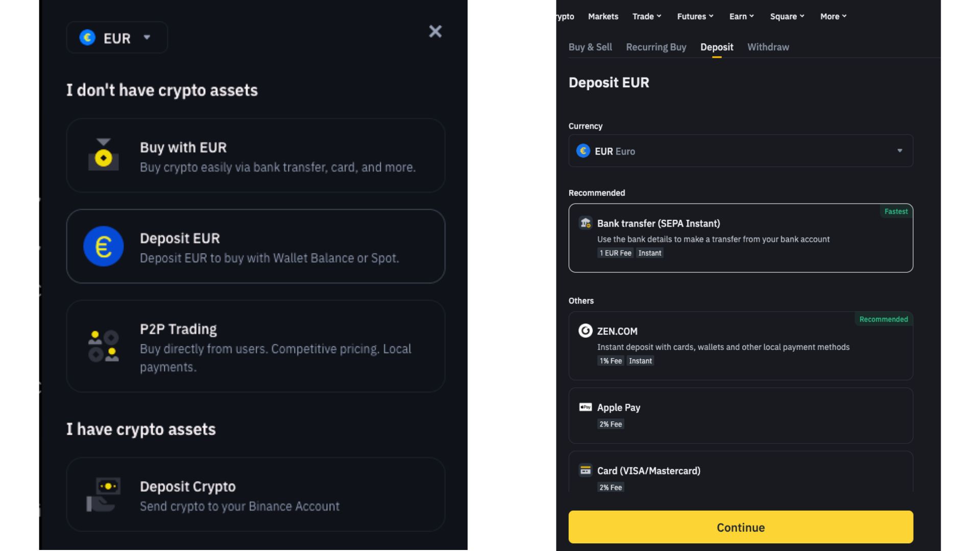Open the EUR currency selector dropdown
This screenshot has width=980, height=551.
pos(117,38)
